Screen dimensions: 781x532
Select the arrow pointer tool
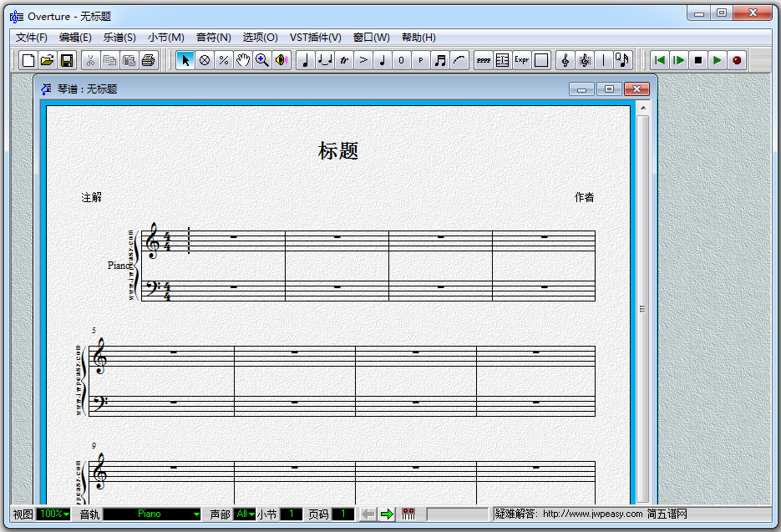click(185, 60)
